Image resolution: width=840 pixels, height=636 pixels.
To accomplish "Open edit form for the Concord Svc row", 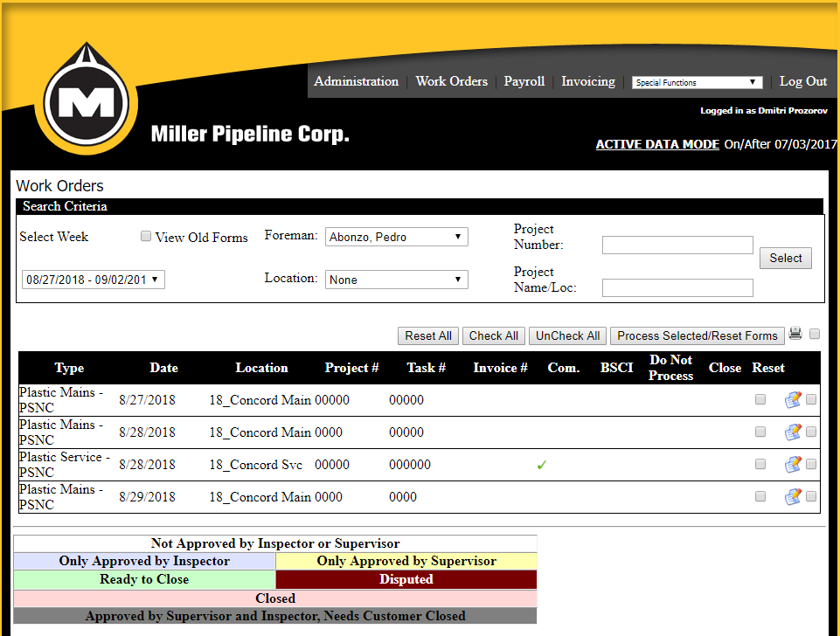I will (793, 465).
